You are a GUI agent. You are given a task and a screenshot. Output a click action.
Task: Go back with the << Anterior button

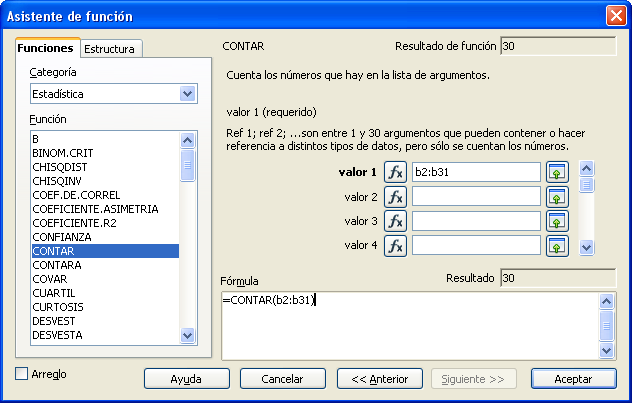[x=372, y=379]
